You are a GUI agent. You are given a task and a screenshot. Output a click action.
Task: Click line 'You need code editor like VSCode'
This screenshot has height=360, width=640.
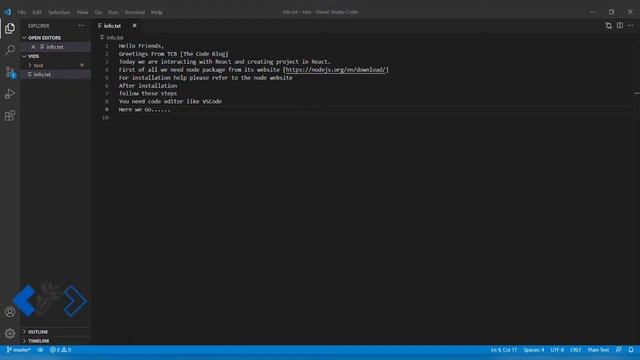[170, 101]
